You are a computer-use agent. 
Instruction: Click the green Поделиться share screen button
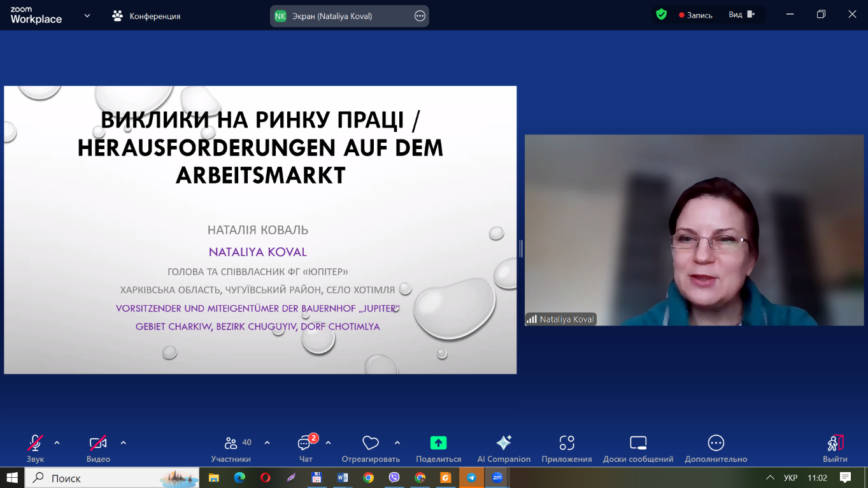tap(438, 448)
